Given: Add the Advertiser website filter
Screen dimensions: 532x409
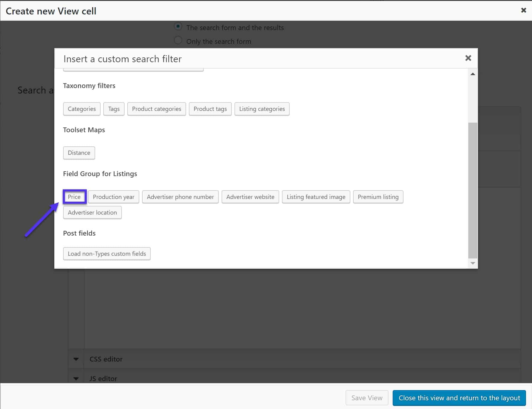Looking at the screenshot, I should 250,197.
